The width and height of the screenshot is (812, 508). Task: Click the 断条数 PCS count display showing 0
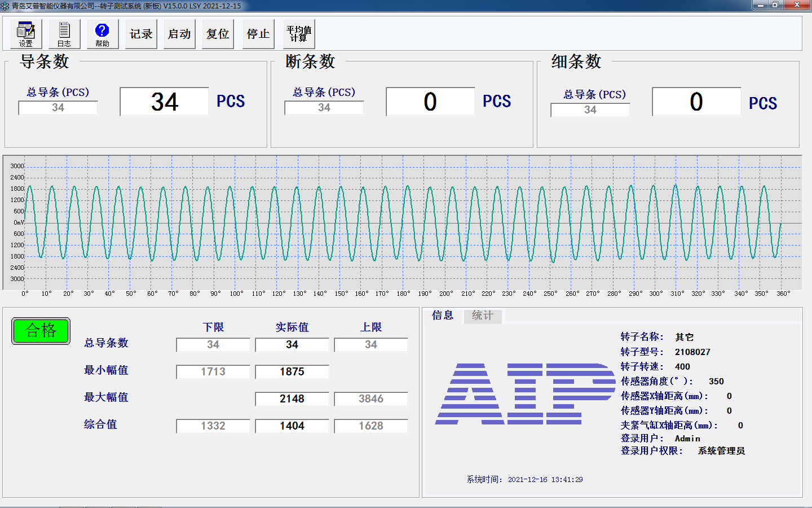430,102
